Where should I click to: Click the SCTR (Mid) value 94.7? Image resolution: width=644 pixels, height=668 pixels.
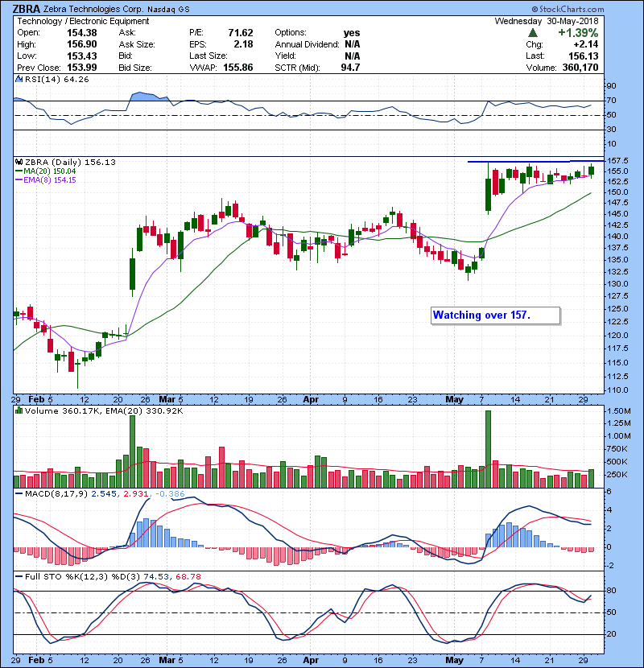click(x=350, y=68)
